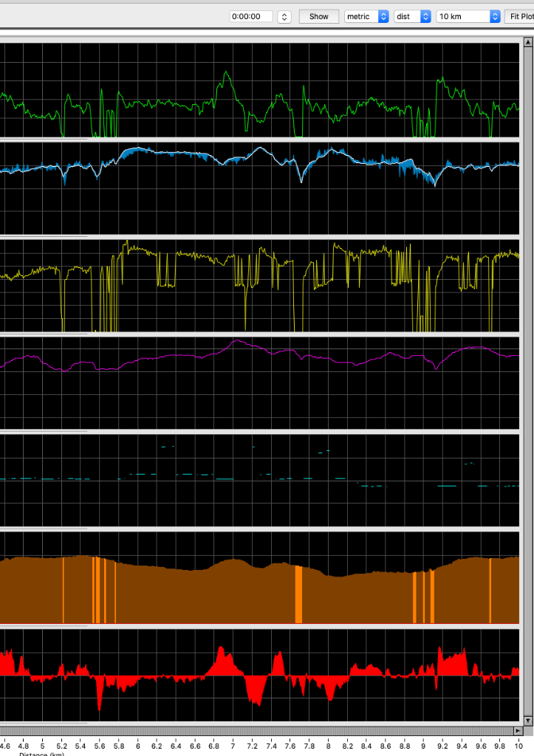Open the dist axis dropdown
The height and width of the screenshot is (756, 534).
tap(412, 16)
